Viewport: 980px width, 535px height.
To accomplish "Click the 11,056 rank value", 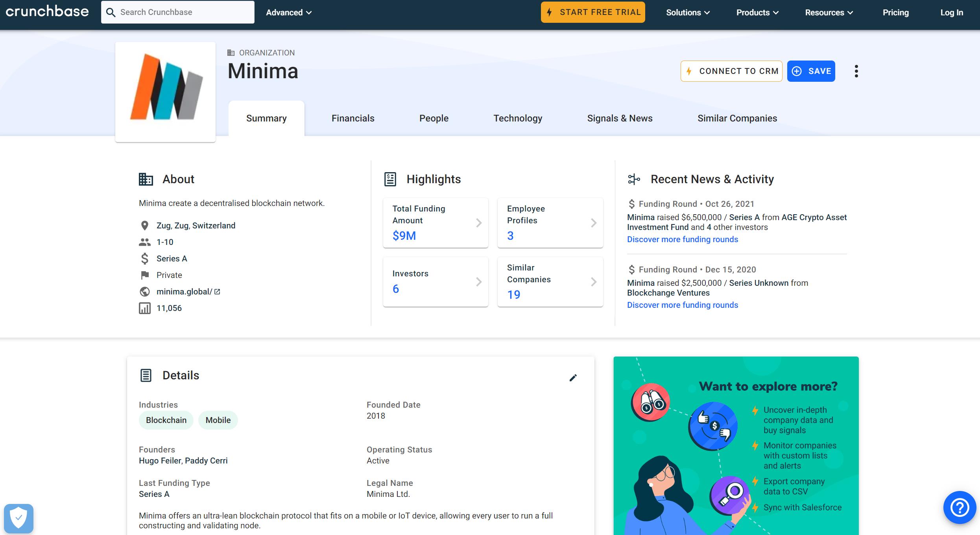I will pyautogui.click(x=169, y=308).
